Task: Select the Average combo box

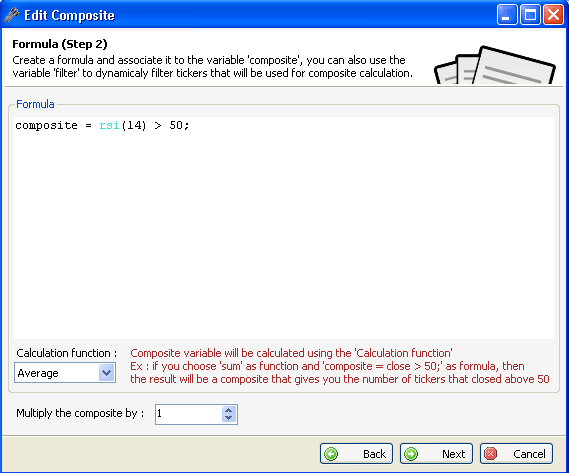Action: coord(65,372)
